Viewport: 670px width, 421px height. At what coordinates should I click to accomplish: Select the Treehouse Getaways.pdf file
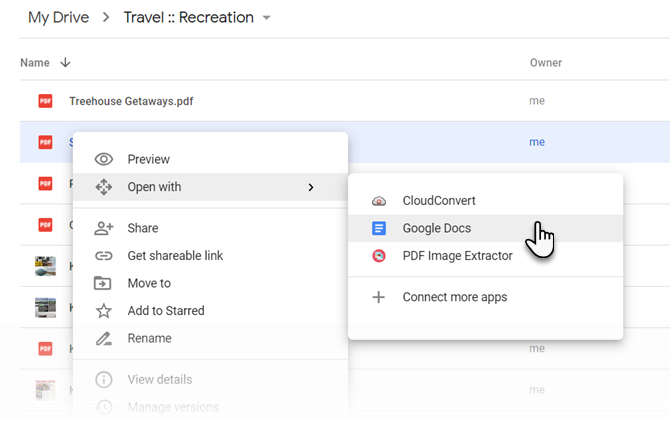132,101
